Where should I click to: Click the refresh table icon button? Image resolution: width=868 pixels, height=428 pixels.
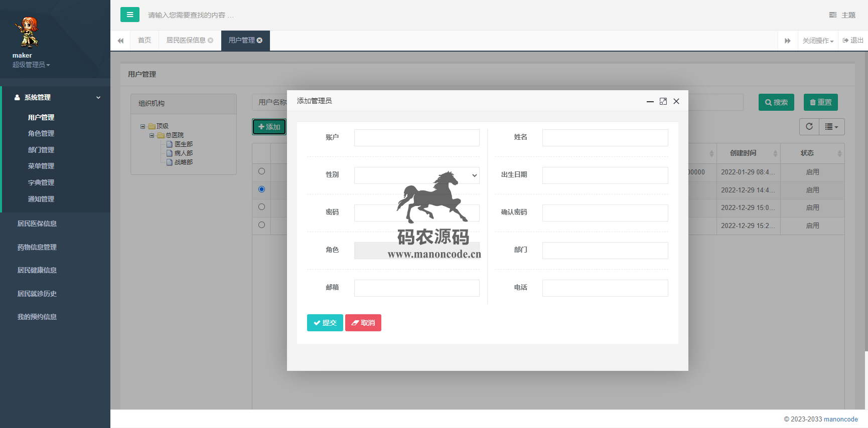tap(809, 127)
